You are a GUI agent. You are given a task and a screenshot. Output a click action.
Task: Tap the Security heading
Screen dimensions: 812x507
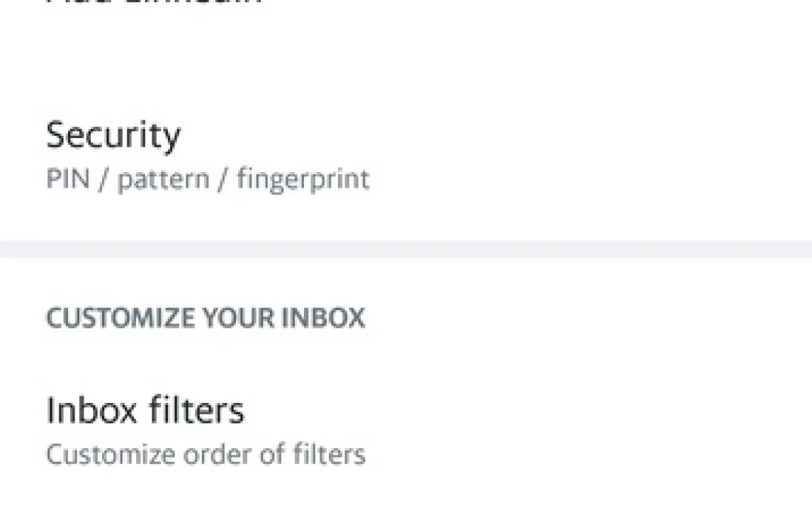[x=113, y=135]
